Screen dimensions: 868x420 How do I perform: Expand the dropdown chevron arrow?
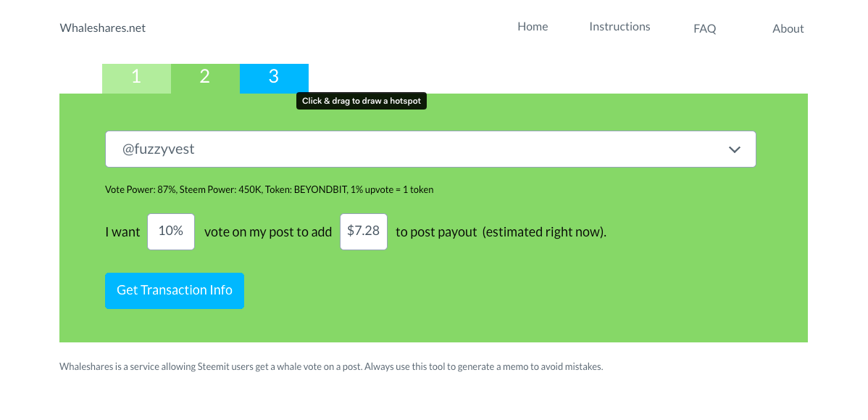[x=735, y=149]
